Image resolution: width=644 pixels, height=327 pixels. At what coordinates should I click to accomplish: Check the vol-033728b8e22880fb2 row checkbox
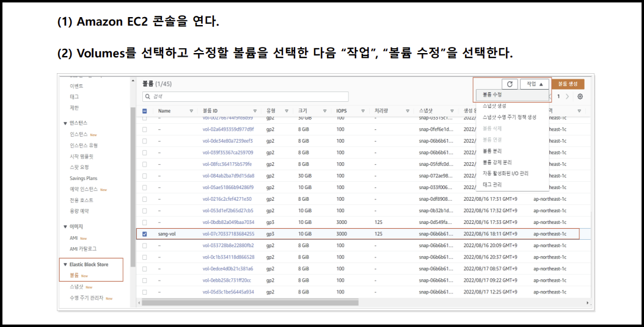point(145,245)
